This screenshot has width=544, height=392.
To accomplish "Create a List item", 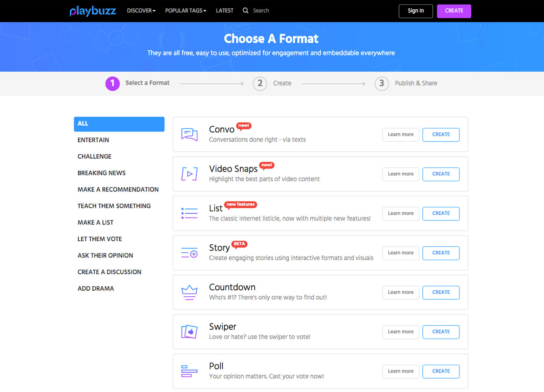I will click(x=441, y=213).
